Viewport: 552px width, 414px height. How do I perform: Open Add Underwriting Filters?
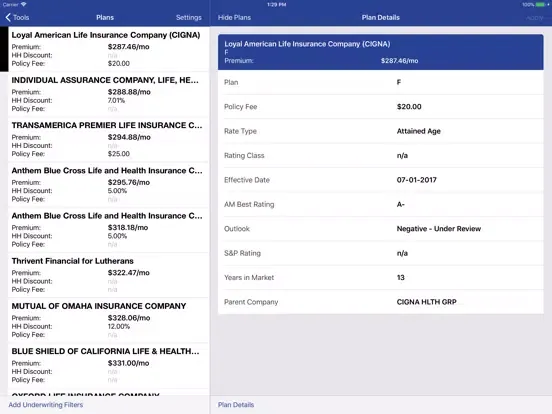click(x=46, y=405)
